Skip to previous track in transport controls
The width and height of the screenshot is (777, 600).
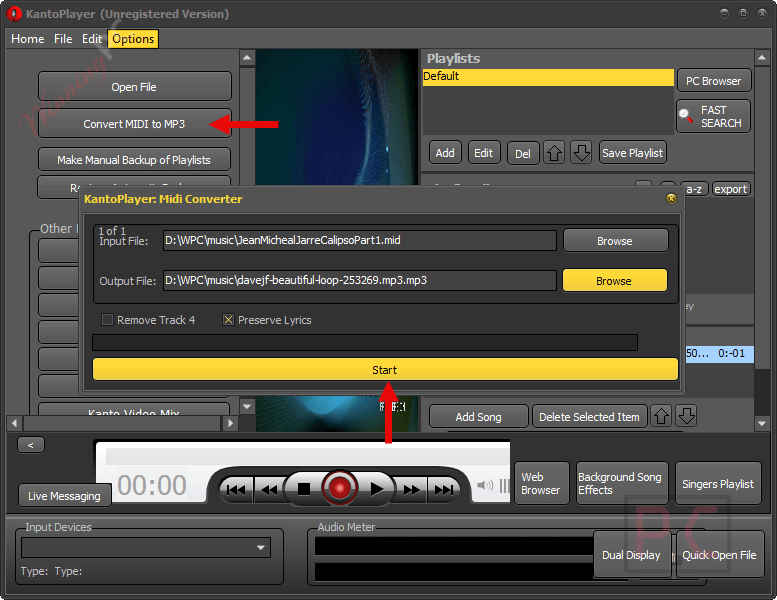tap(236, 490)
